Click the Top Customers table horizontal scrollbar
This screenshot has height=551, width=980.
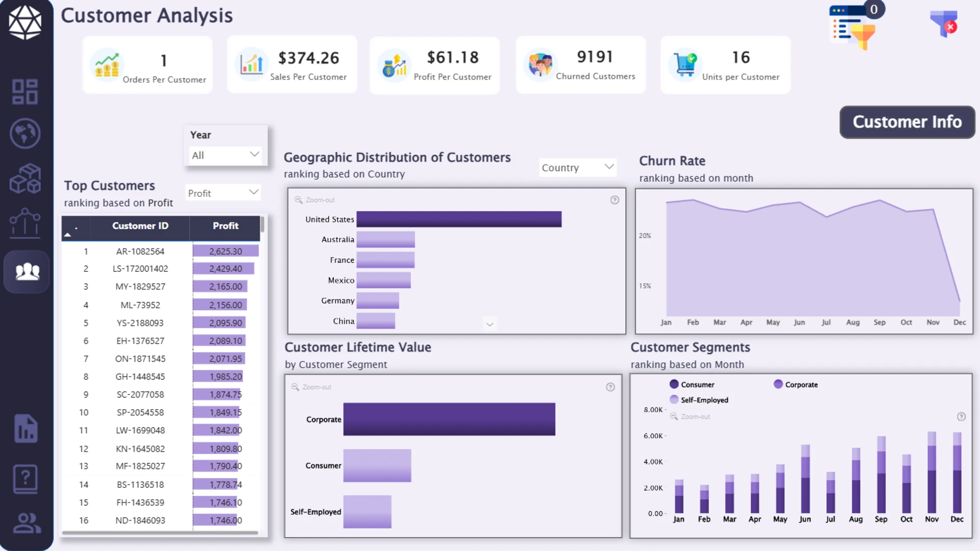coord(160,533)
